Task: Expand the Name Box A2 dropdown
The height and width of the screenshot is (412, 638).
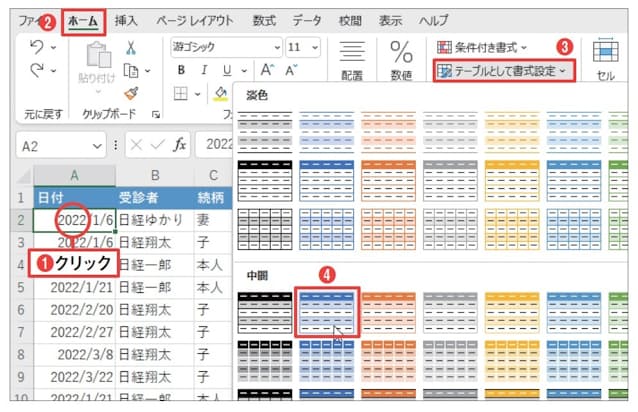Action: pyautogui.click(x=97, y=146)
